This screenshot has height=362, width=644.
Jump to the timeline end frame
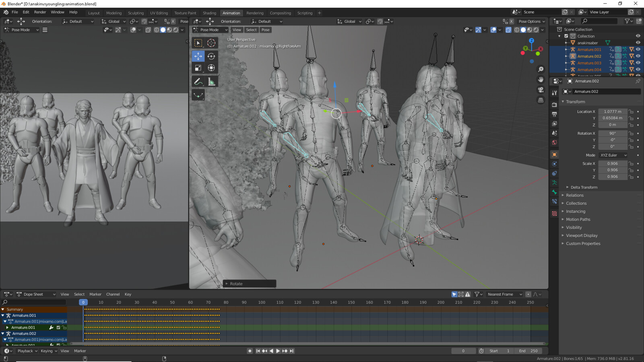point(291,351)
